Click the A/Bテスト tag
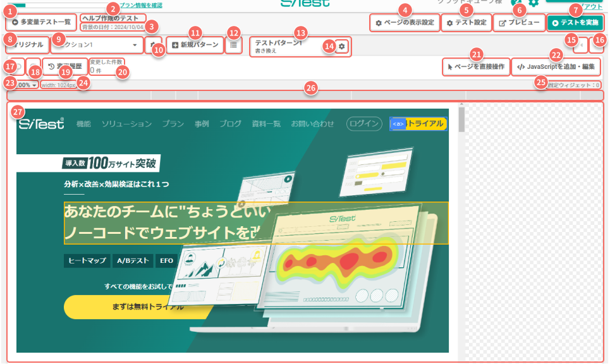The height and width of the screenshot is (364, 610). point(133,261)
